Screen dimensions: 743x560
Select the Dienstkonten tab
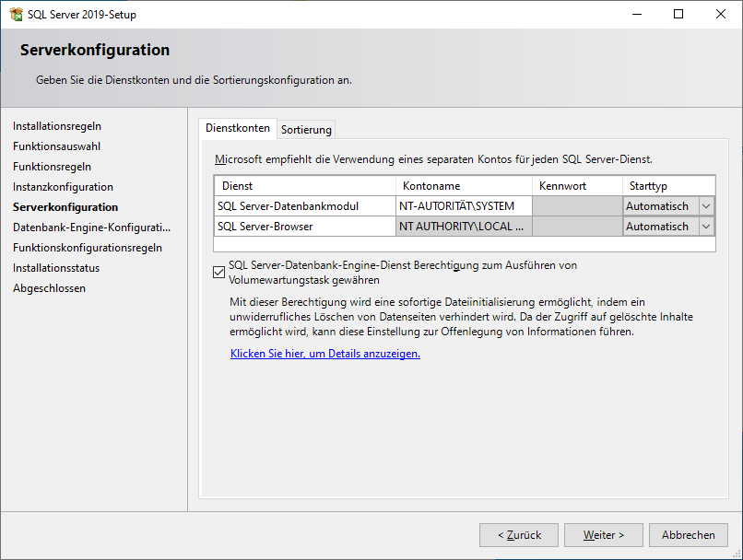pos(238,129)
